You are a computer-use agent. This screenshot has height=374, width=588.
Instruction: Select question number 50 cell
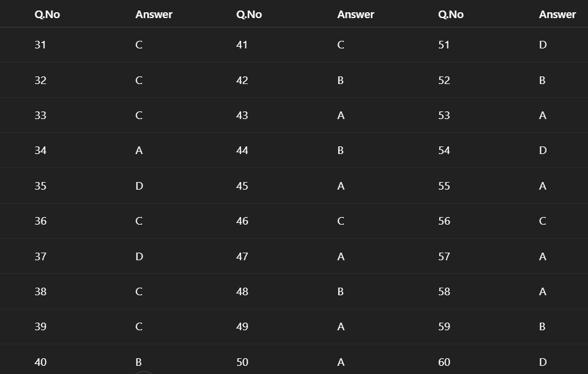tap(242, 362)
